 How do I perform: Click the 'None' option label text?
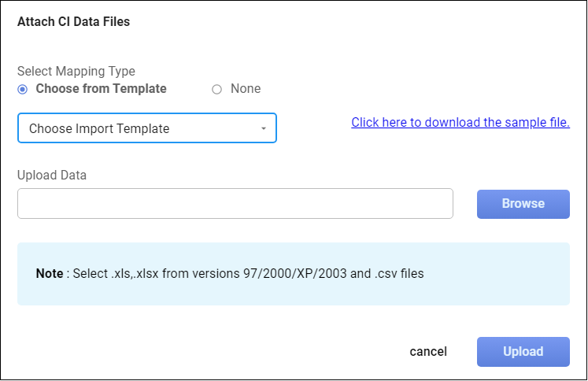(246, 89)
